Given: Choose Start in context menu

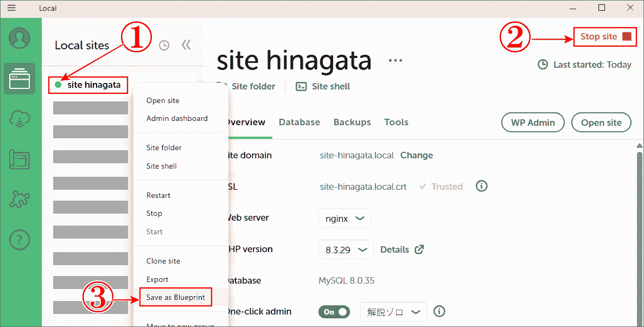Looking at the screenshot, I should point(155,232).
